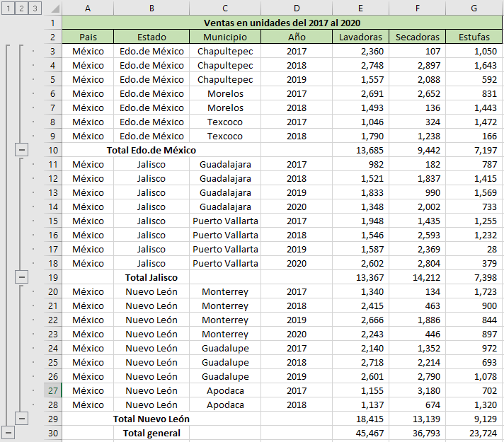Collapse the Total Edo.de México group
The height and width of the screenshot is (442, 504).
[x=21, y=150]
